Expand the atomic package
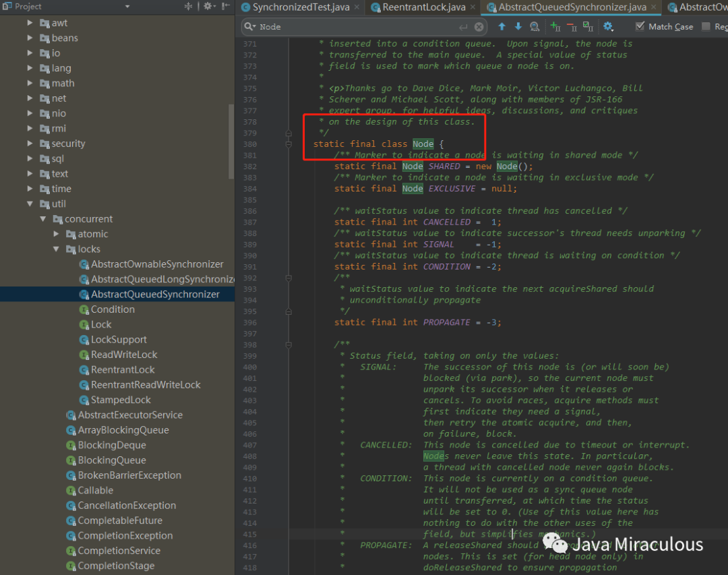 pyautogui.click(x=56, y=234)
